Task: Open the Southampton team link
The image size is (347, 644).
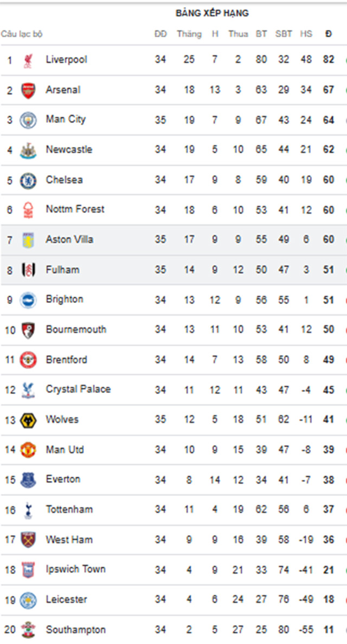Action: click(76, 629)
